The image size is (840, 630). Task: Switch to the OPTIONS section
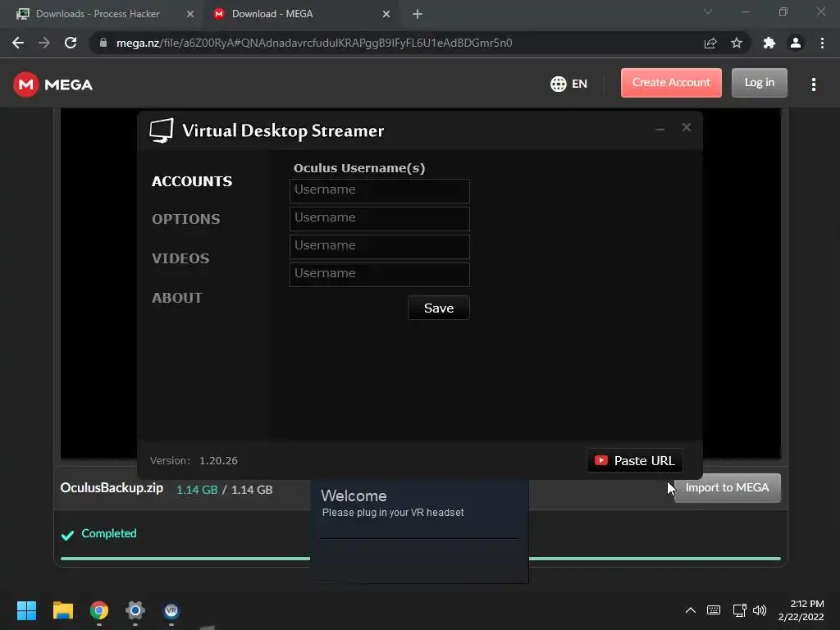(186, 218)
